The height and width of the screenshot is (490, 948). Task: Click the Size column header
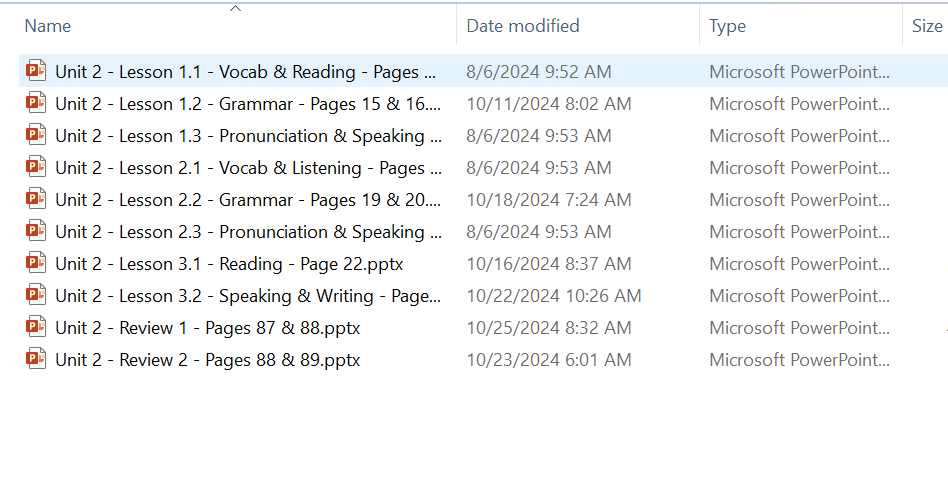pos(927,26)
